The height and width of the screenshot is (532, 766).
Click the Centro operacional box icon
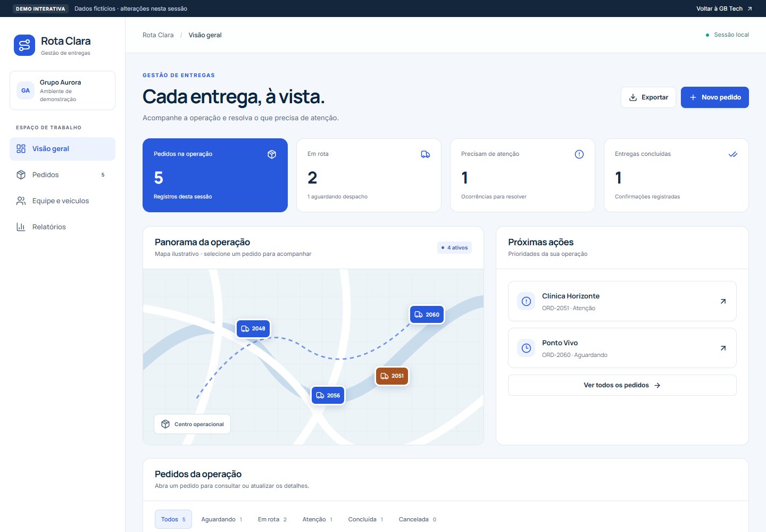coord(165,424)
